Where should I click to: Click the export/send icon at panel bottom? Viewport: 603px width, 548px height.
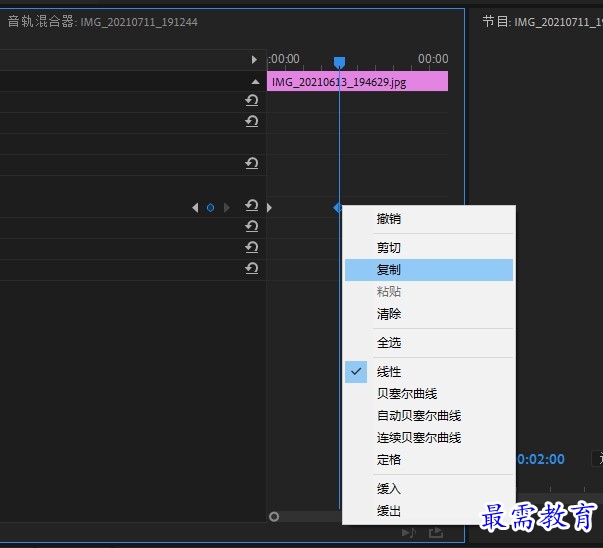click(x=436, y=533)
